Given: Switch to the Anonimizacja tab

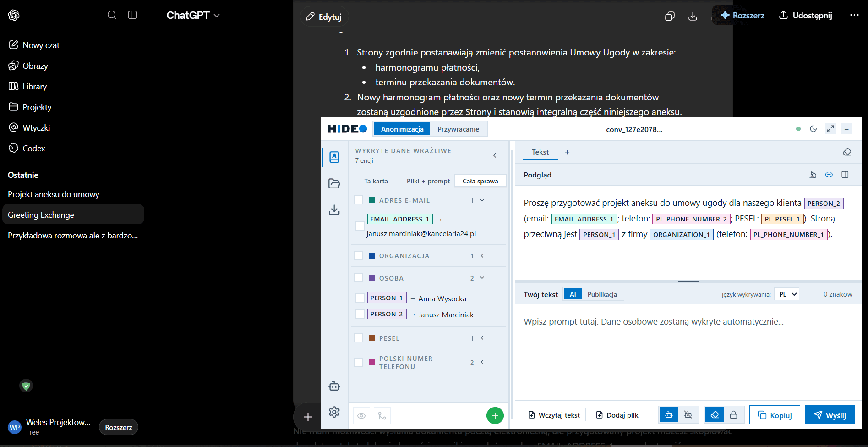Looking at the screenshot, I should (x=402, y=129).
